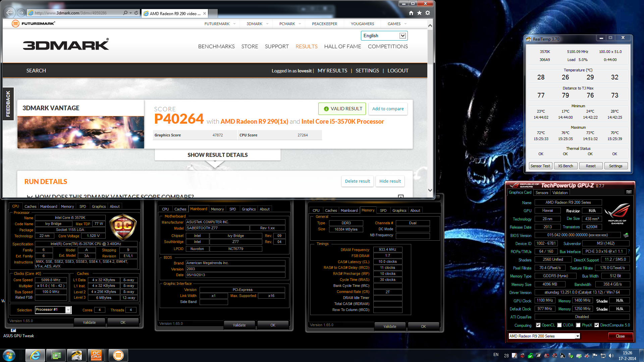Click the GPU-Z Bus Interface question mark

pos(629,251)
